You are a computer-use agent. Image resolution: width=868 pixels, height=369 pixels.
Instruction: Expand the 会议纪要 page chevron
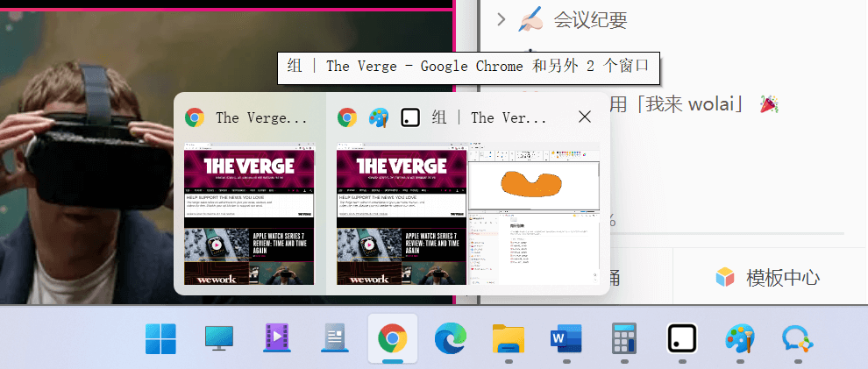[501, 18]
